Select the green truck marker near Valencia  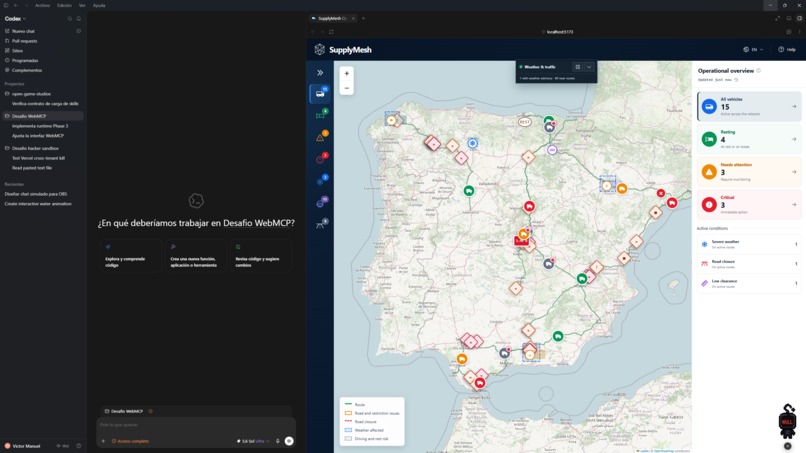pyautogui.click(x=581, y=279)
